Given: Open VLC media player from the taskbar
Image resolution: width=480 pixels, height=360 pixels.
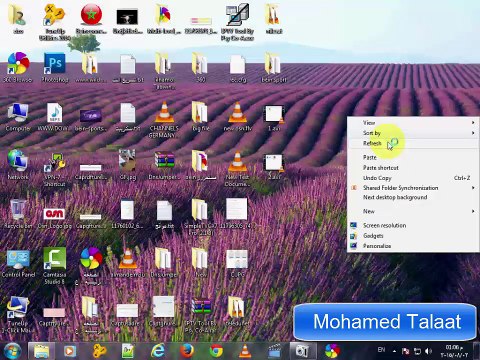Looking at the screenshot, I should pyautogui.click(x=245, y=351).
